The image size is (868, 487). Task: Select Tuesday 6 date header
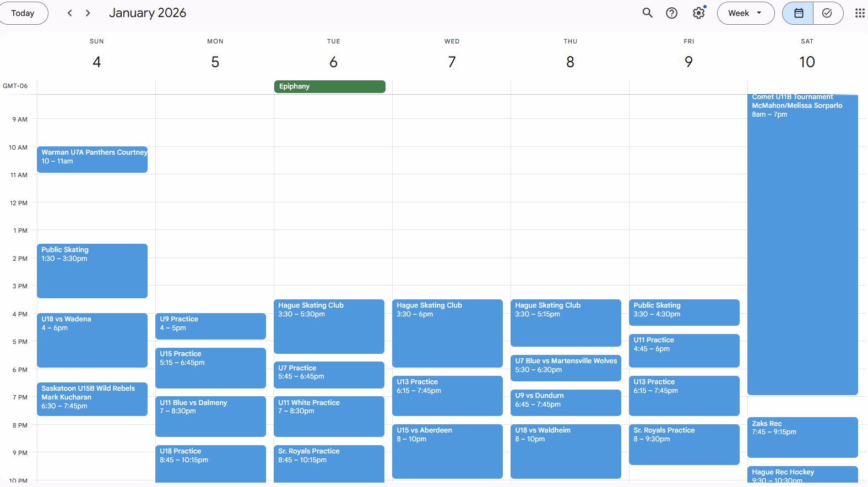[333, 62]
